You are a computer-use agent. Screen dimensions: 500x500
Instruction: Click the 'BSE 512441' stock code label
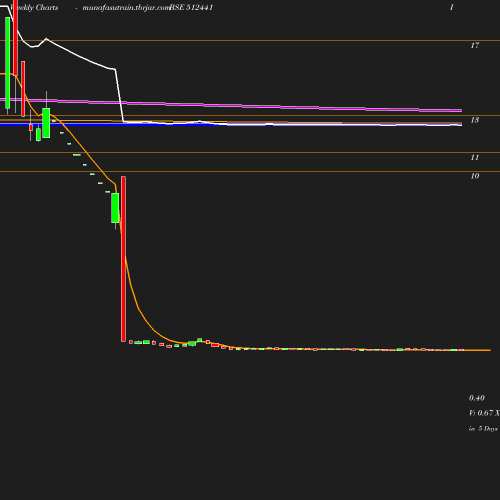click(191, 7)
